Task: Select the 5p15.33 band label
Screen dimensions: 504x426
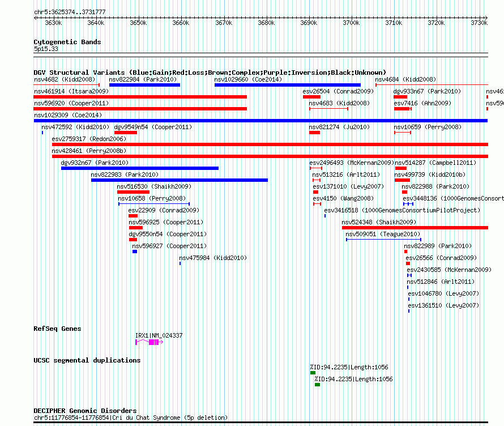Action: [x=46, y=49]
